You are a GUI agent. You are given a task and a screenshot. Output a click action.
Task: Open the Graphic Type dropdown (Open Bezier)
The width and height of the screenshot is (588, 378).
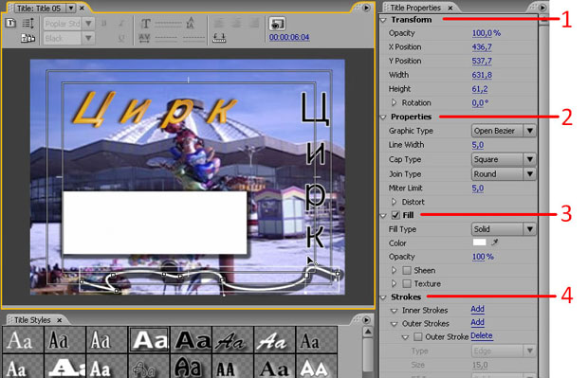point(504,131)
